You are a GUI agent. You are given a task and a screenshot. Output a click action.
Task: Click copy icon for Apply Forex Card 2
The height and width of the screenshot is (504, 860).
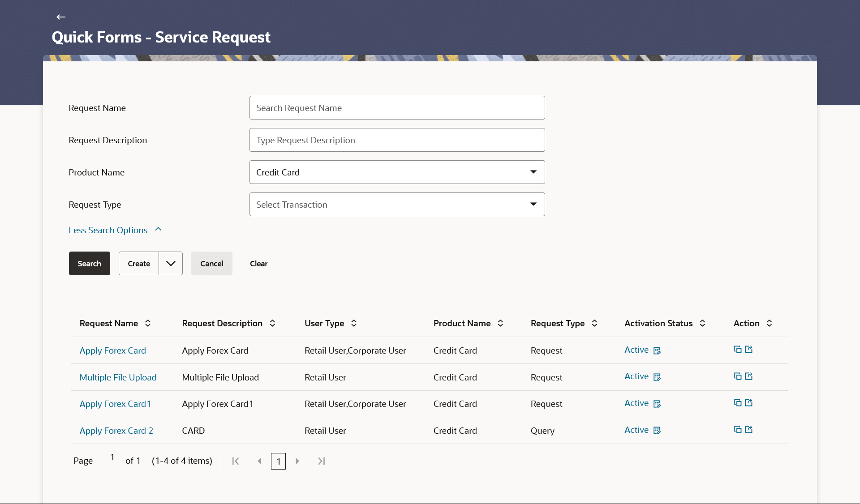(737, 430)
